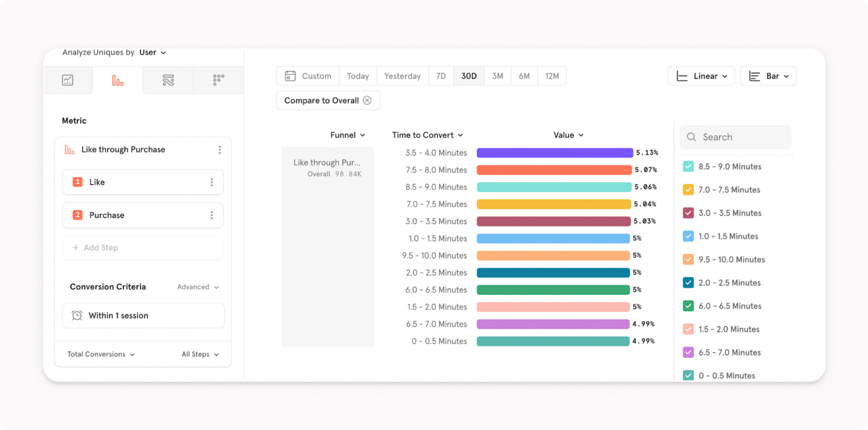Open options menu for Like step
Screen dimensions: 868x430
(212, 182)
